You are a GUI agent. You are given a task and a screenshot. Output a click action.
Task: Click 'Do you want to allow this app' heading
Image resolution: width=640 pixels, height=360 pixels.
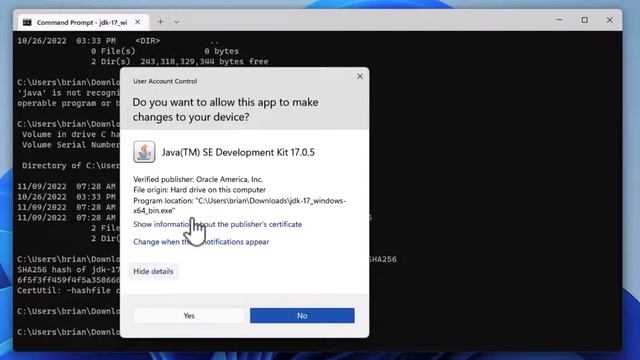pos(225,109)
